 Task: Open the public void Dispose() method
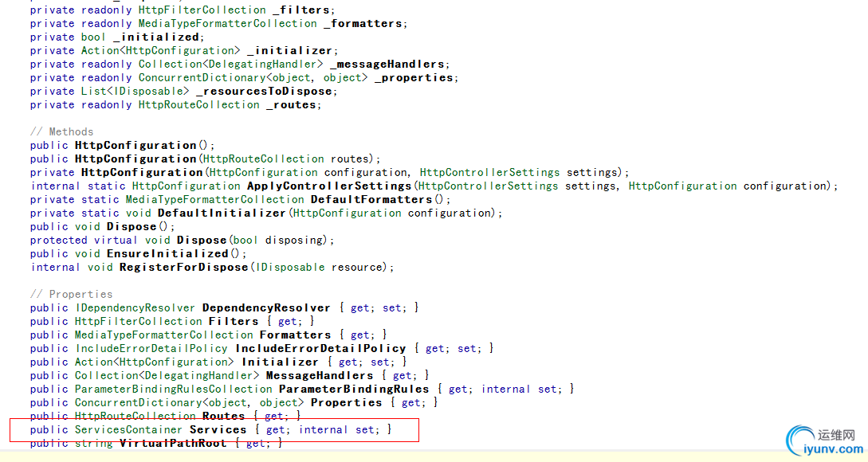click(x=132, y=226)
